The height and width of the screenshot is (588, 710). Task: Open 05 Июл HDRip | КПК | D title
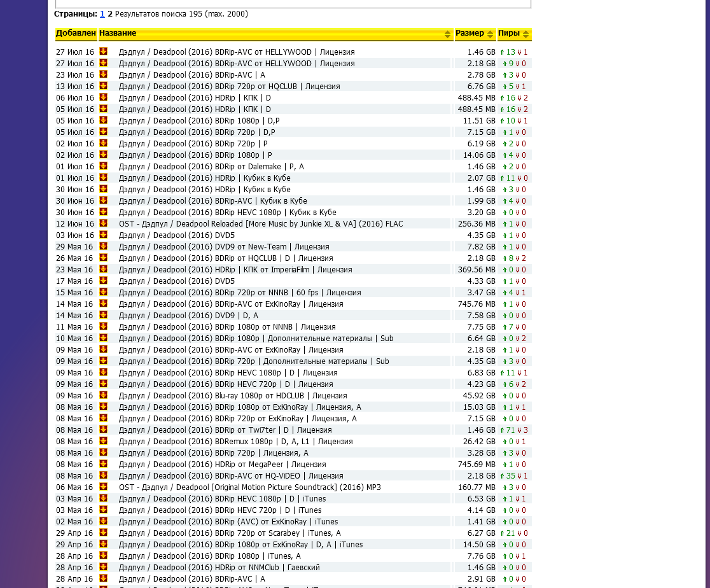pyautogui.click(x=195, y=109)
